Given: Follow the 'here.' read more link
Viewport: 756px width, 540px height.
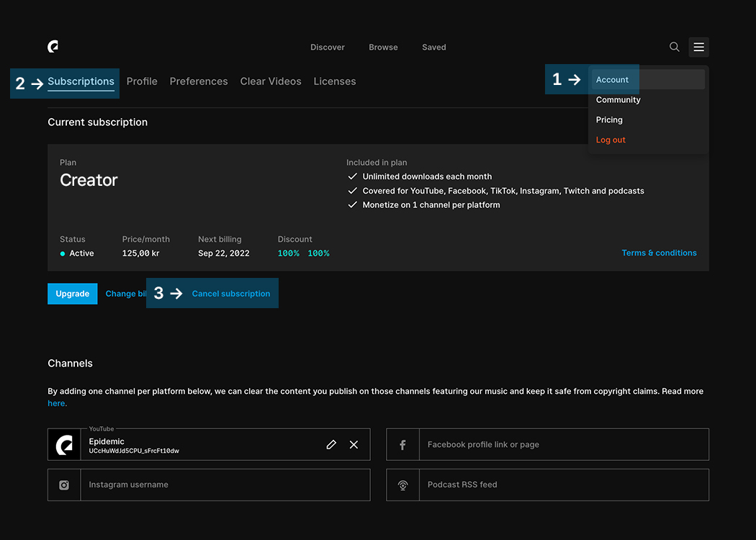Looking at the screenshot, I should [57, 403].
